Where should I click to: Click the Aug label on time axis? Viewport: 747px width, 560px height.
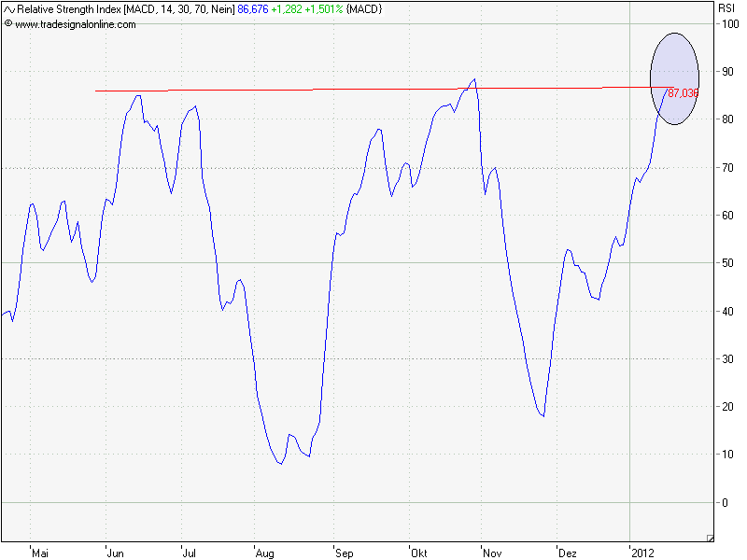point(264,553)
